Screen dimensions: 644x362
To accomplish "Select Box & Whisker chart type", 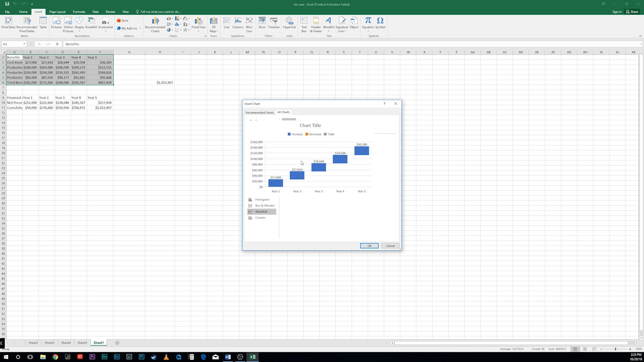I will pos(262,205).
